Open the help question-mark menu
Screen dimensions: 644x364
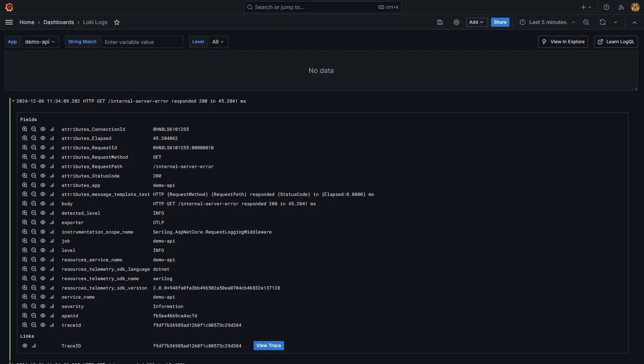(606, 7)
